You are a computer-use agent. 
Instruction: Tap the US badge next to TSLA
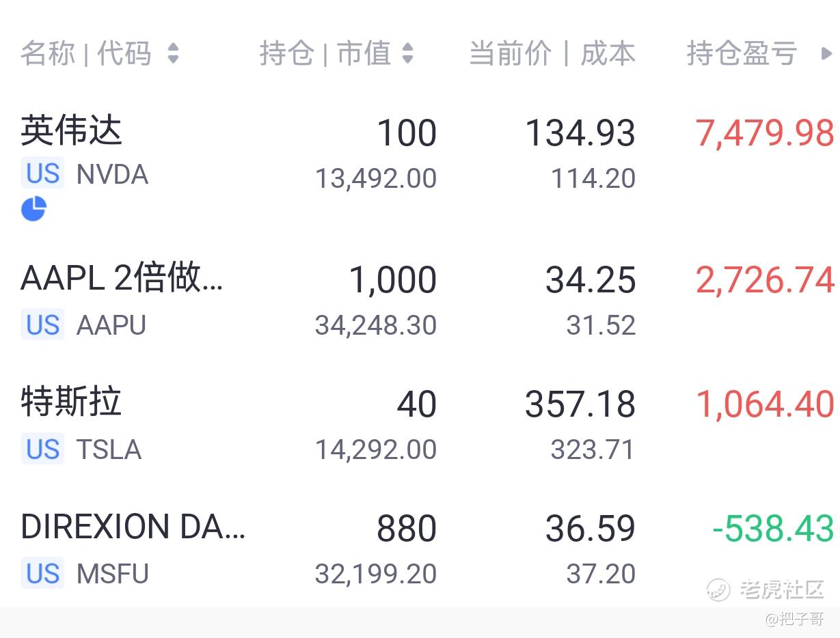tap(42, 449)
